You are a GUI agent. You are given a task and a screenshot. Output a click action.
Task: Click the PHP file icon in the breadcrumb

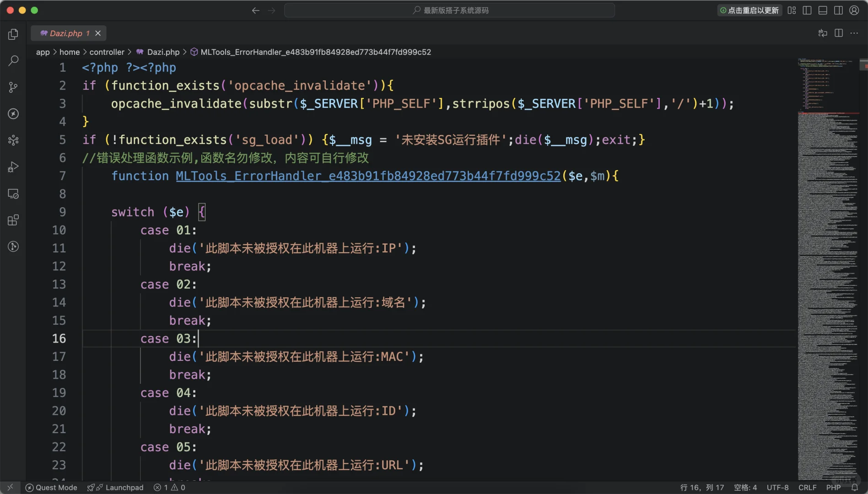140,52
